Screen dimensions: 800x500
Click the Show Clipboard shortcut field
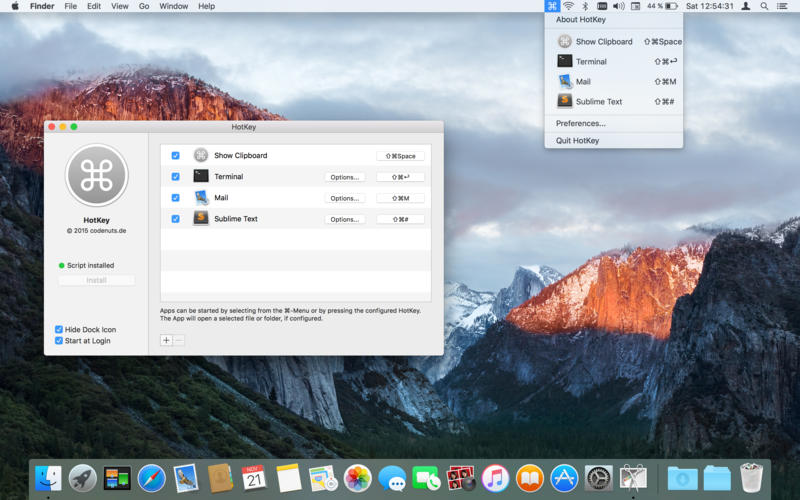click(x=400, y=156)
